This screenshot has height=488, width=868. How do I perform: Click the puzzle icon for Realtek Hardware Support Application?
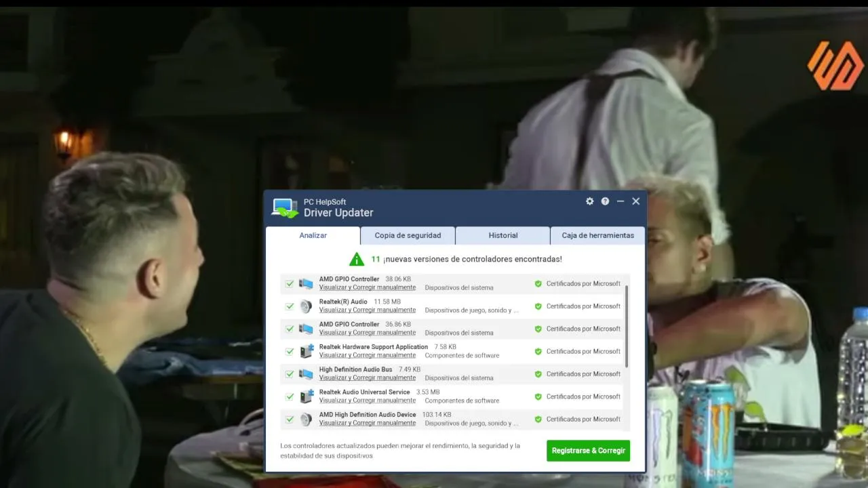307,351
